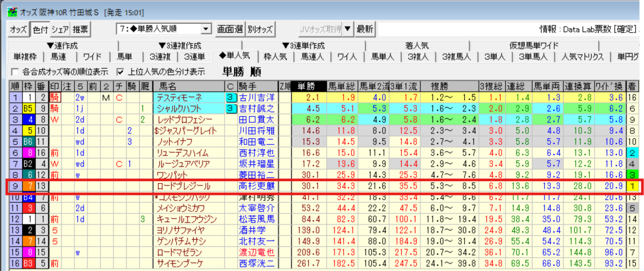Click the red 騎 mark for テスティモーネ
The image size is (644, 271).
55,97
